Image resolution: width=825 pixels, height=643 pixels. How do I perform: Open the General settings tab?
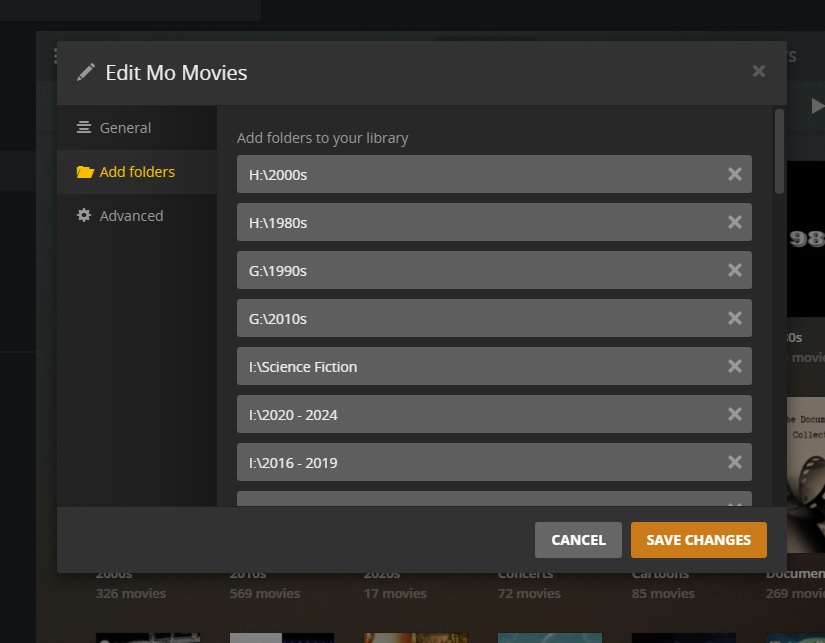[x=137, y=128]
